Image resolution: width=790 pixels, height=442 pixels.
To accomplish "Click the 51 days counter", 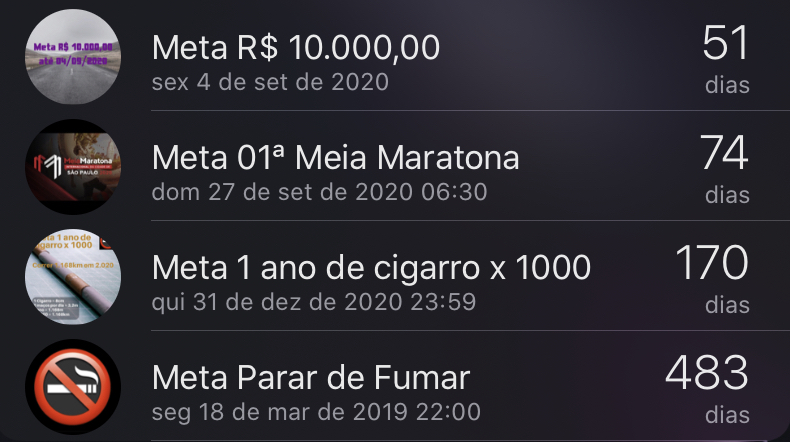I will click(725, 45).
